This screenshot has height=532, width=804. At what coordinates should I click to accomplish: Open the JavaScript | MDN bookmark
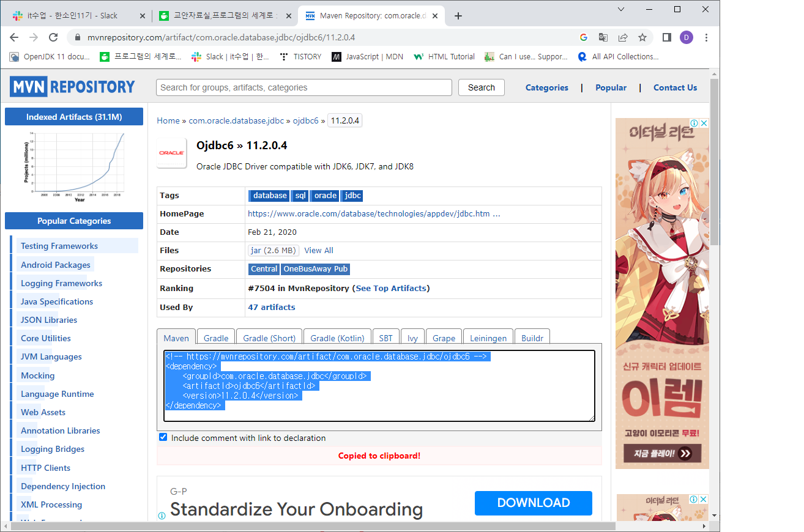tap(367, 56)
